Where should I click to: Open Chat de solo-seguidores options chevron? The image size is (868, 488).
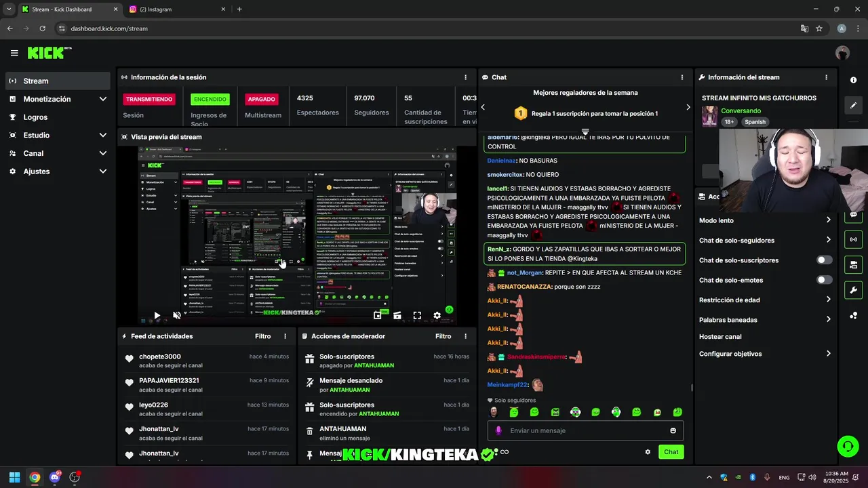(x=828, y=240)
